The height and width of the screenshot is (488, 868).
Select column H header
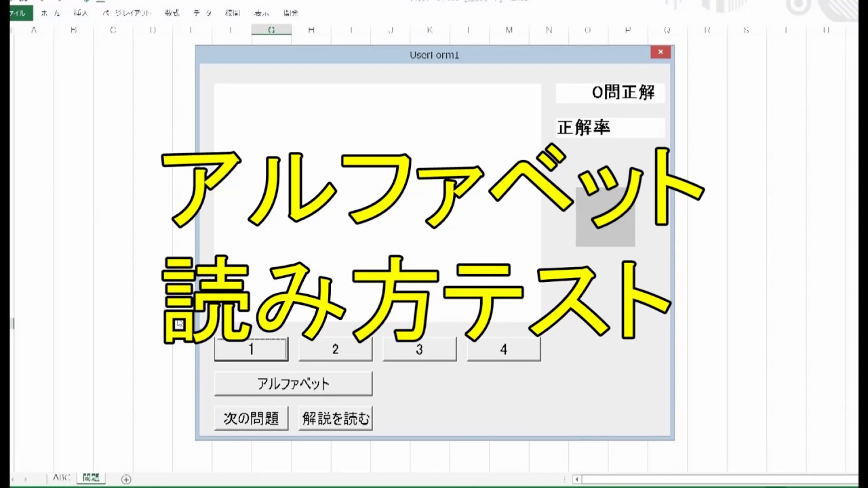(311, 30)
